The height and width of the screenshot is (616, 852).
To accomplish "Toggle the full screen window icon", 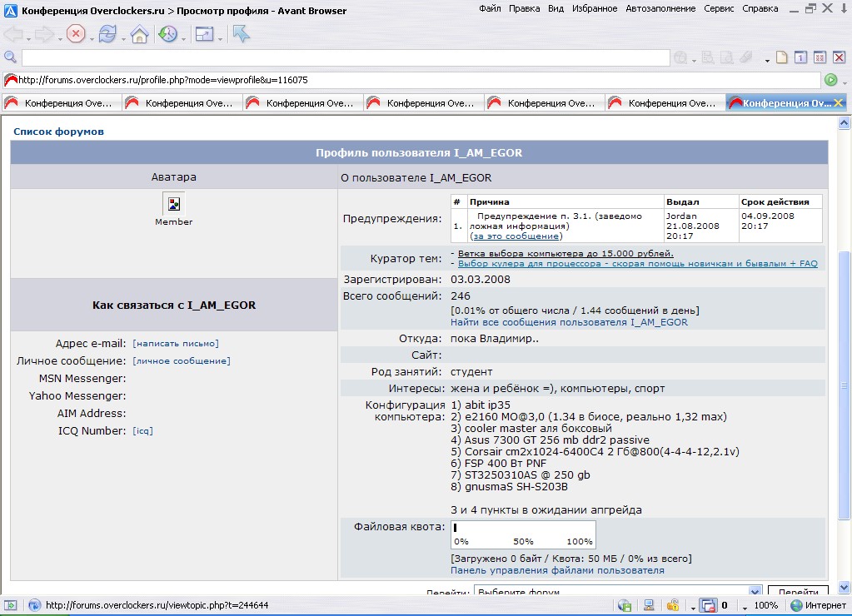I will (x=204, y=34).
